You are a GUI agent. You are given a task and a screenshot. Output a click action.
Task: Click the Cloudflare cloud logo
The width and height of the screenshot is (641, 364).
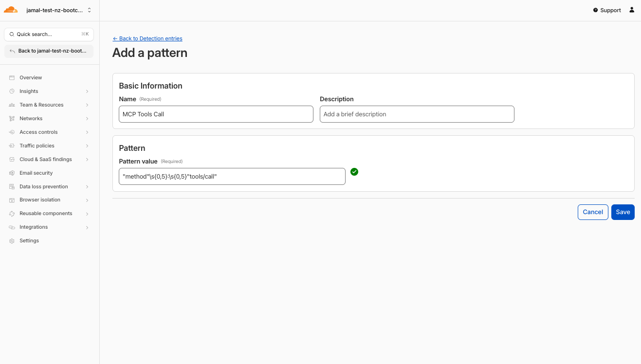click(x=11, y=10)
